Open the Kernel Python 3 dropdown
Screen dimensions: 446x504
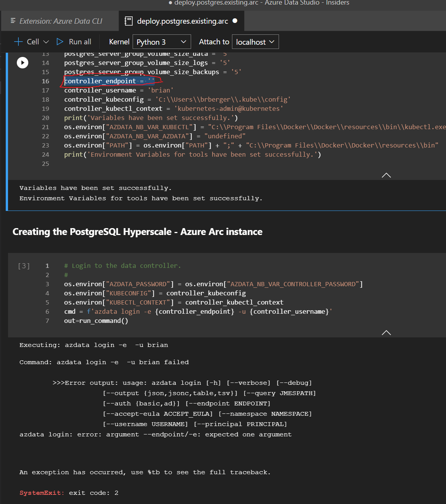click(161, 41)
